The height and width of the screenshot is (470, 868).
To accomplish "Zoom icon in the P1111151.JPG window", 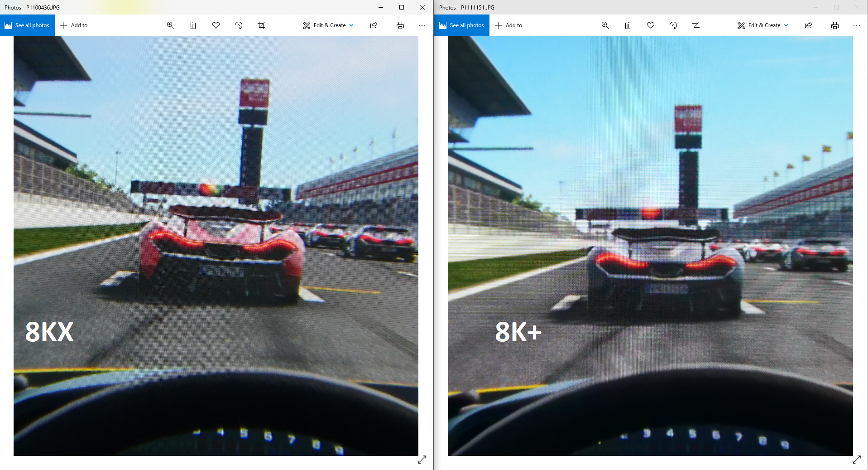I will pyautogui.click(x=605, y=25).
